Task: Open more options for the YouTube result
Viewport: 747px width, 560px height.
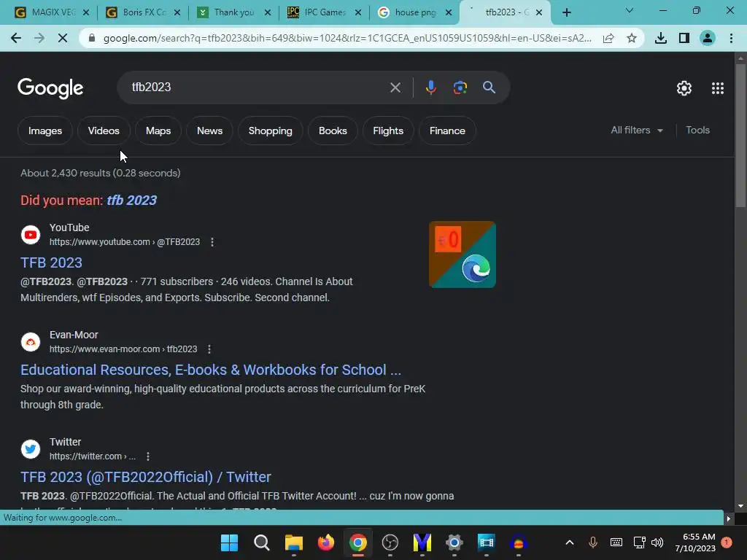Action: [212, 242]
